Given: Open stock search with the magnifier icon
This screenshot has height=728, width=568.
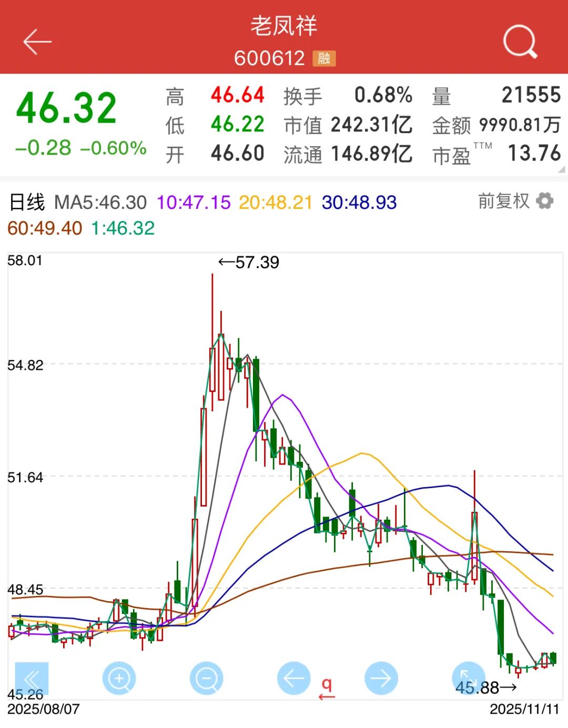Looking at the screenshot, I should click(x=520, y=42).
